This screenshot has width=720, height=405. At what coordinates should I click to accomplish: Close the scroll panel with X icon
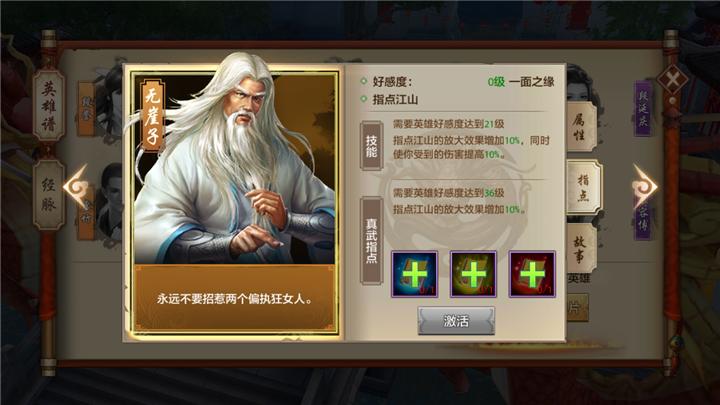(672, 81)
